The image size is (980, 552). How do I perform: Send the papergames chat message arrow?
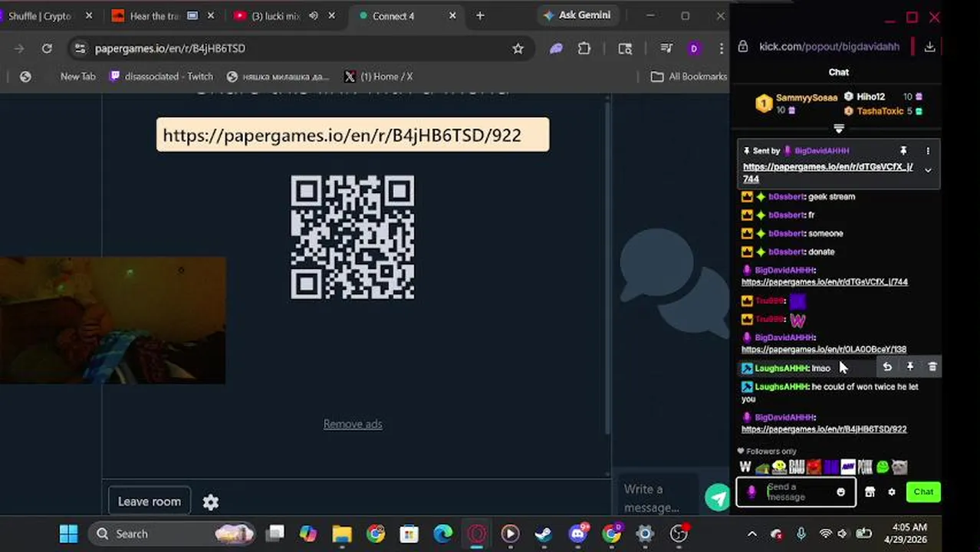(718, 498)
